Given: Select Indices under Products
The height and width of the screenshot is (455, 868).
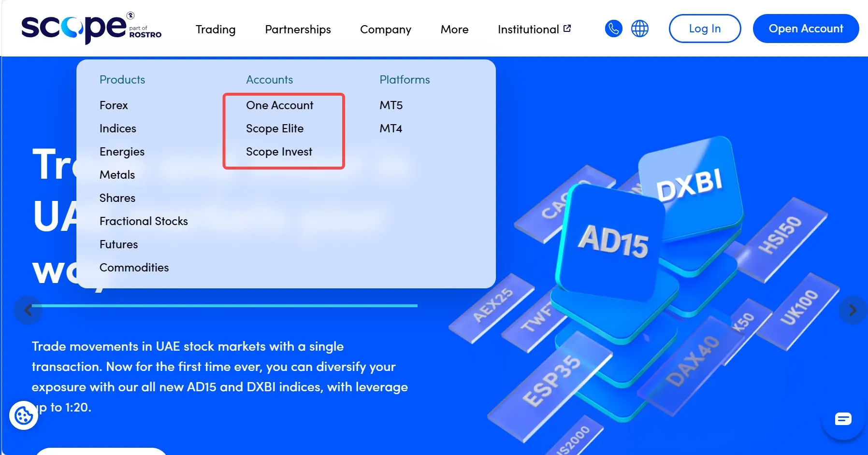Looking at the screenshot, I should coord(118,128).
